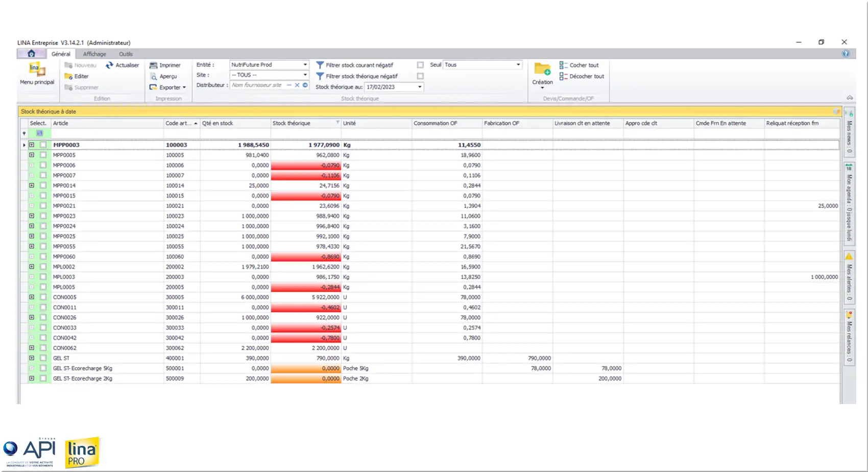Click the filter row funnel icon

(24, 133)
